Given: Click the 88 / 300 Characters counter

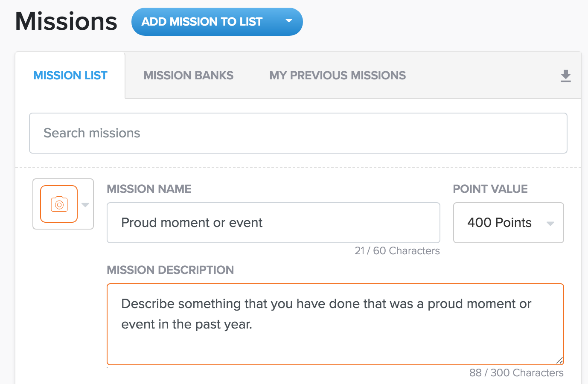Looking at the screenshot, I should pos(516,373).
